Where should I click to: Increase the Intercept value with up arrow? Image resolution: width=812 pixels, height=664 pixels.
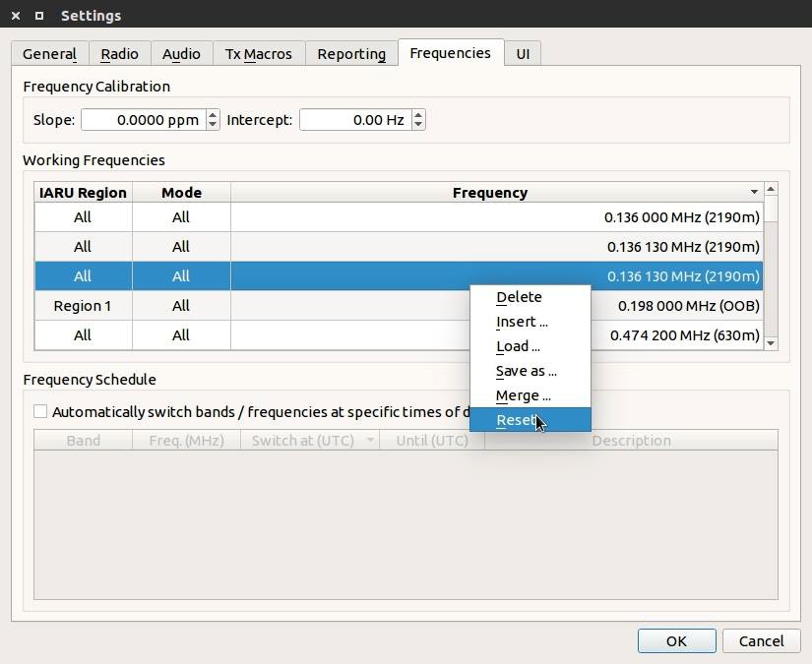(418, 115)
